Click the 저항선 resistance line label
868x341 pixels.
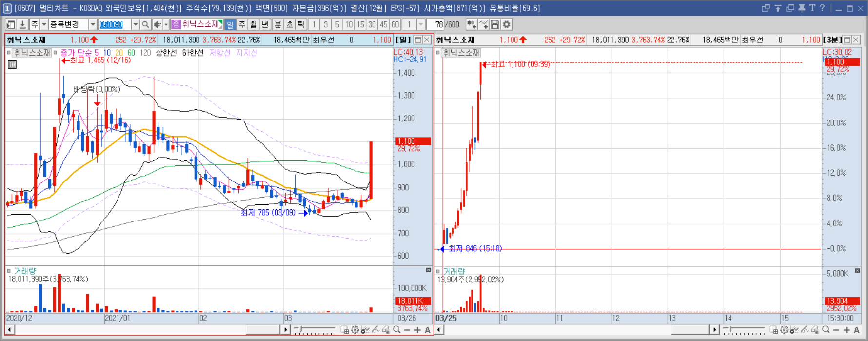click(219, 53)
